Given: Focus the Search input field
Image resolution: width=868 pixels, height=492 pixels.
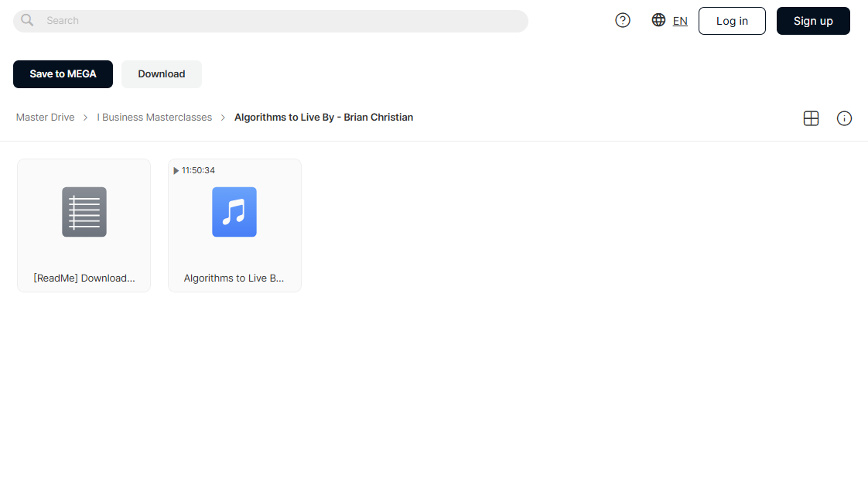Looking at the screenshot, I should (271, 21).
